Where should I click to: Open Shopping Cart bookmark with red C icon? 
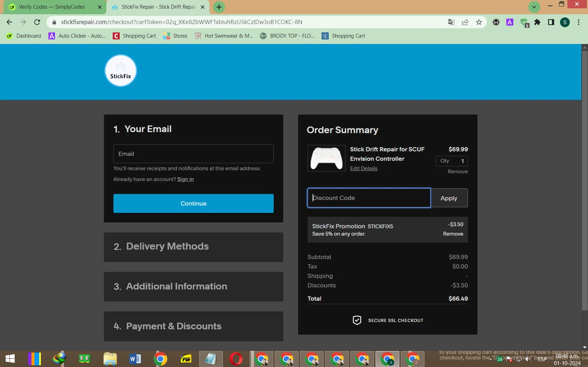pyautogui.click(x=134, y=36)
